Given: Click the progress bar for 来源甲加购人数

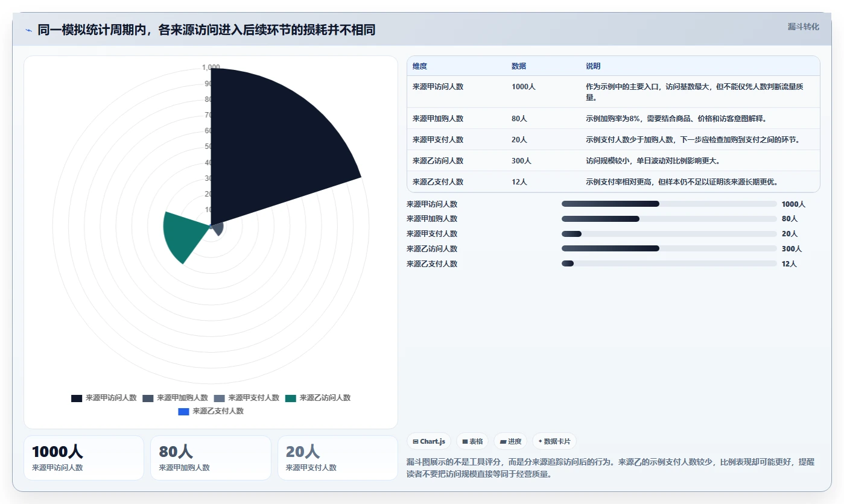Looking at the screenshot, I should coord(669,219).
